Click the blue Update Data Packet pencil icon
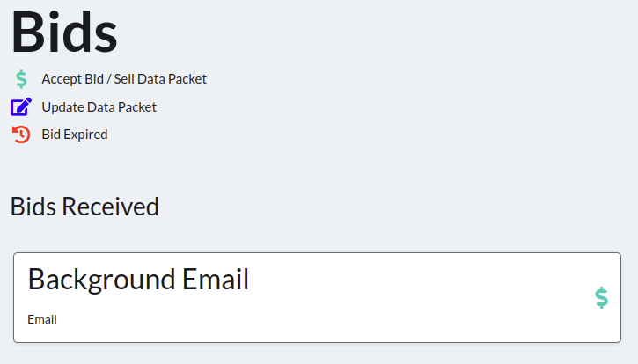 [21, 106]
